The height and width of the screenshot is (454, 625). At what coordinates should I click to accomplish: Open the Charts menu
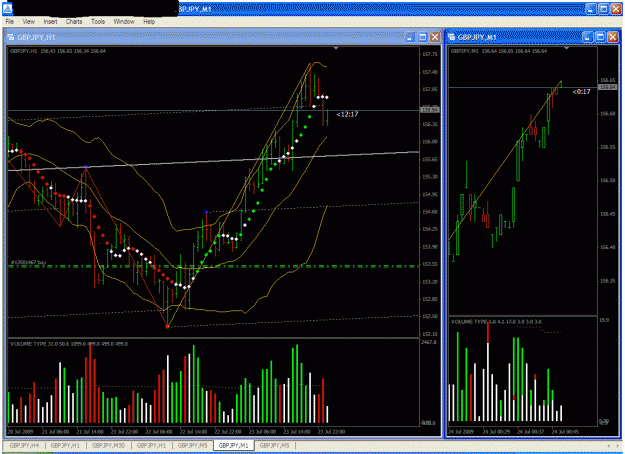tap(74, 22)
